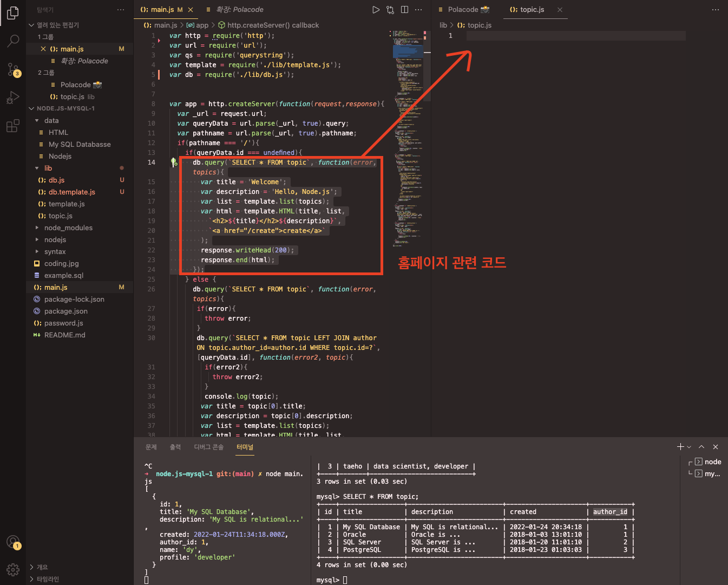Open the Accounts menu in activity bar
This screenshot has height=585, width=728.
point(13,542)
